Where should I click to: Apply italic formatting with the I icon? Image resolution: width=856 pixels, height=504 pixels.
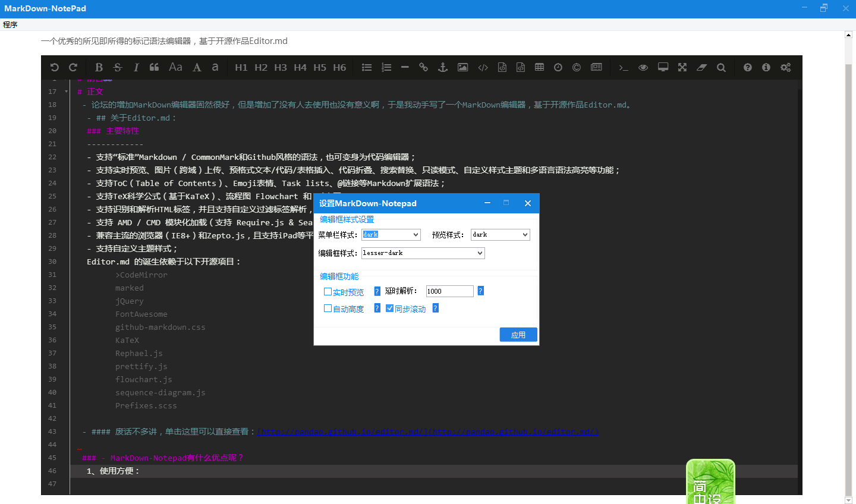point(136,67)
